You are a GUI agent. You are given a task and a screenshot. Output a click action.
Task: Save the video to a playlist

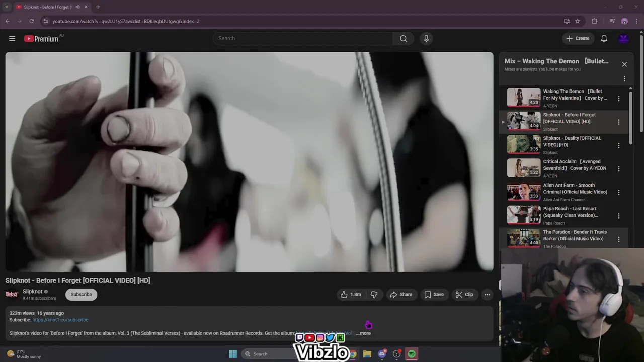coord(434,295)
